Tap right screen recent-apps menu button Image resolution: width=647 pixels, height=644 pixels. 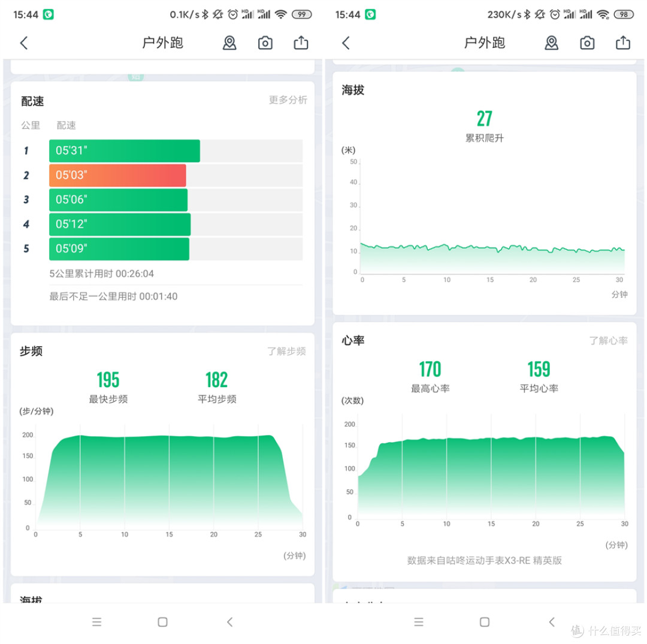tap(418, 622)
